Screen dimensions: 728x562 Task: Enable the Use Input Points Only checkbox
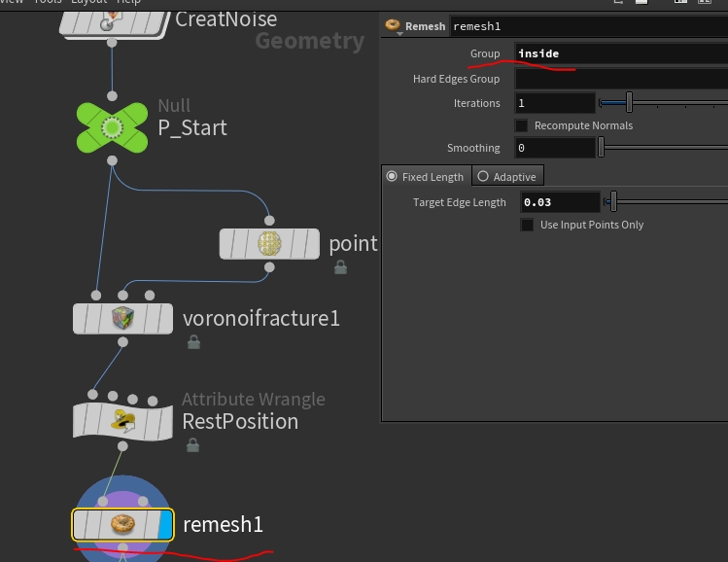click(x=527, y=225)
